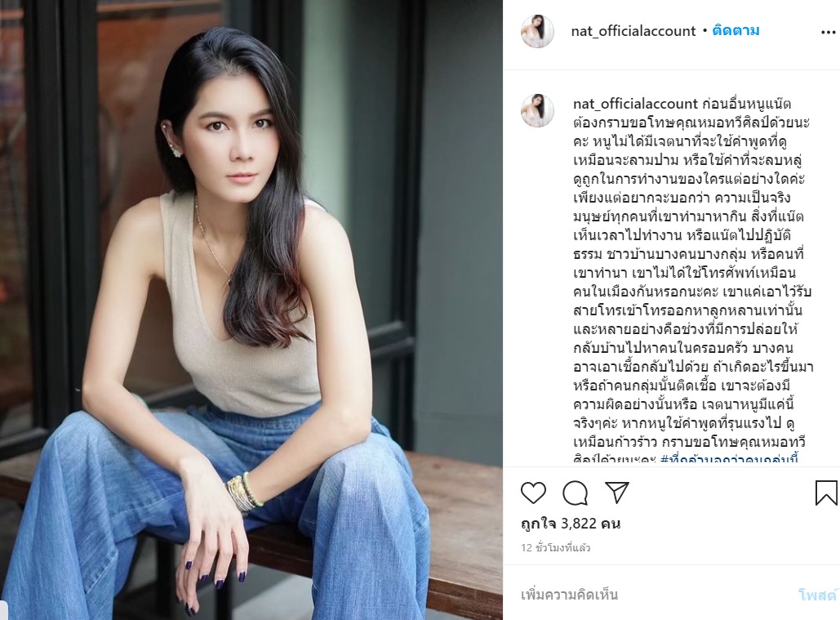Select the caption text block
Viewport: 840px width, 620px height.
coord(693,279)
